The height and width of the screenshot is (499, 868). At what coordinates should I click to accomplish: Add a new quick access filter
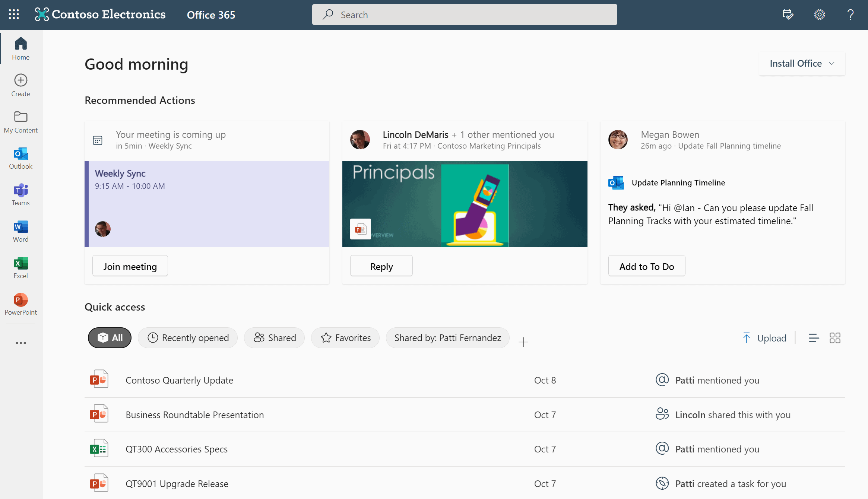click(x=523, y=342)
